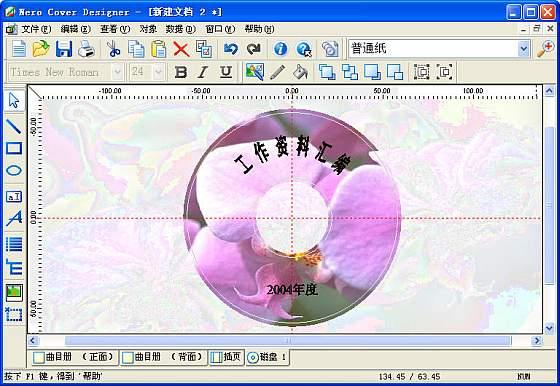
Task: Cut selection with the scissors icon
Action: coord(114,49)
